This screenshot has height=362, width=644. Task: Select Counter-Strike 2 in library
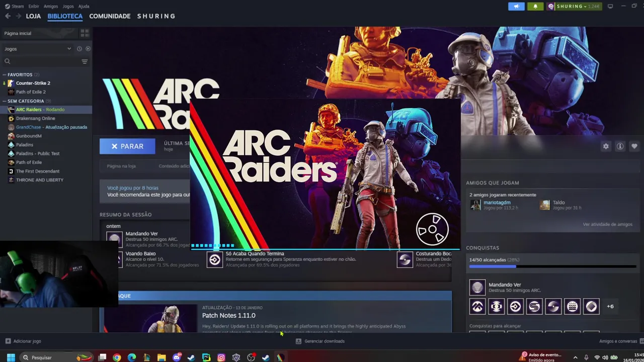tap(33, 83)
